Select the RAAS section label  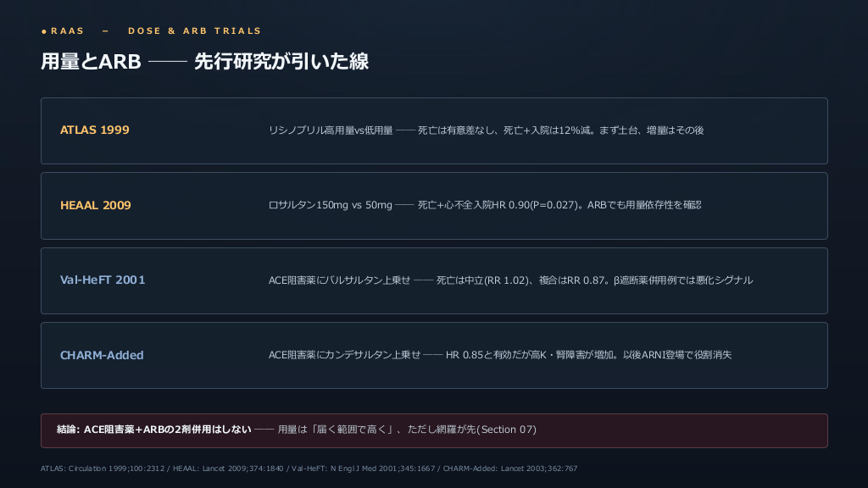[x=68, y=31]
